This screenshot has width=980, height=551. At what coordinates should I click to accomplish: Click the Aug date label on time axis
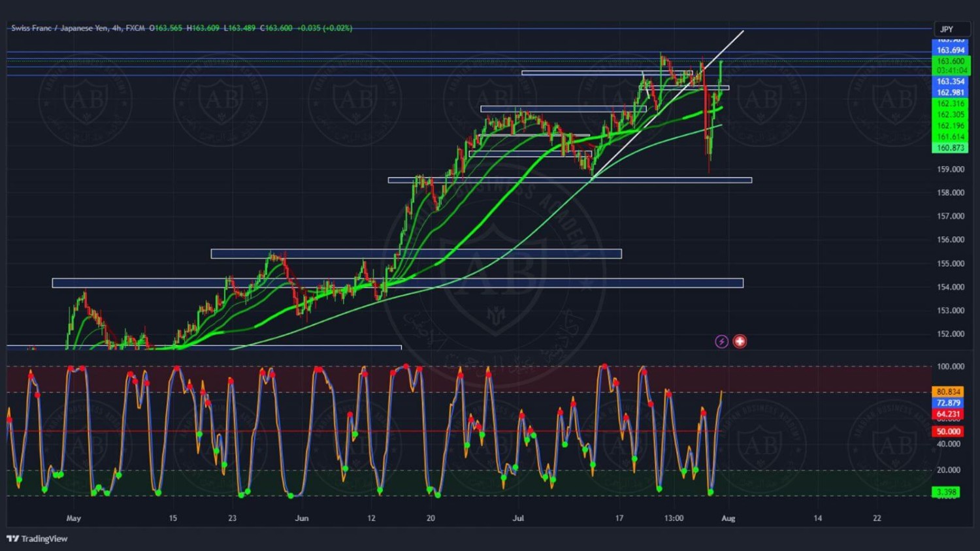[728, 518]
